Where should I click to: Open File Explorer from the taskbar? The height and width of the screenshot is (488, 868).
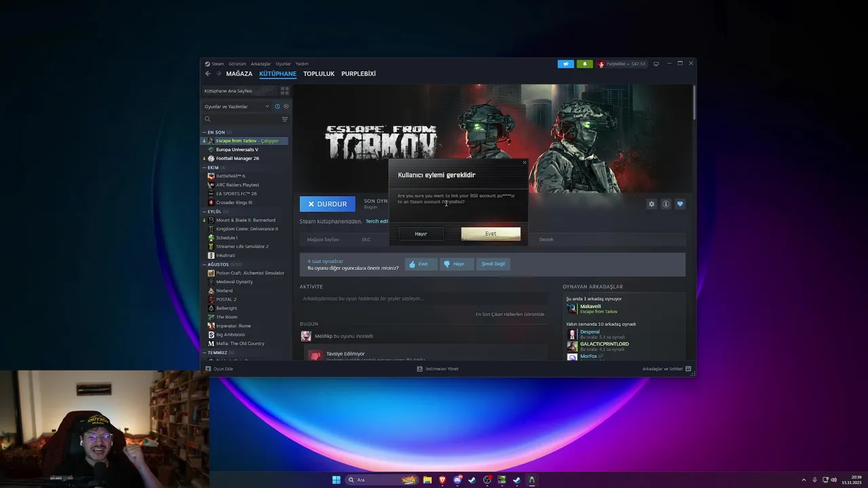427,480
